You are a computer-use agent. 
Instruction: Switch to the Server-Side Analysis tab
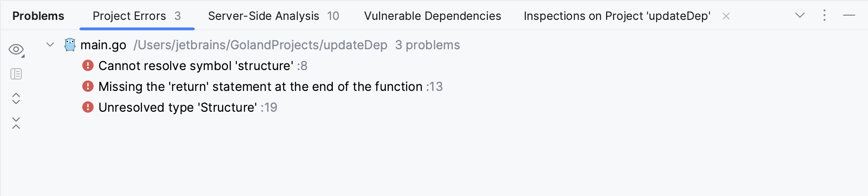(273, 16)
